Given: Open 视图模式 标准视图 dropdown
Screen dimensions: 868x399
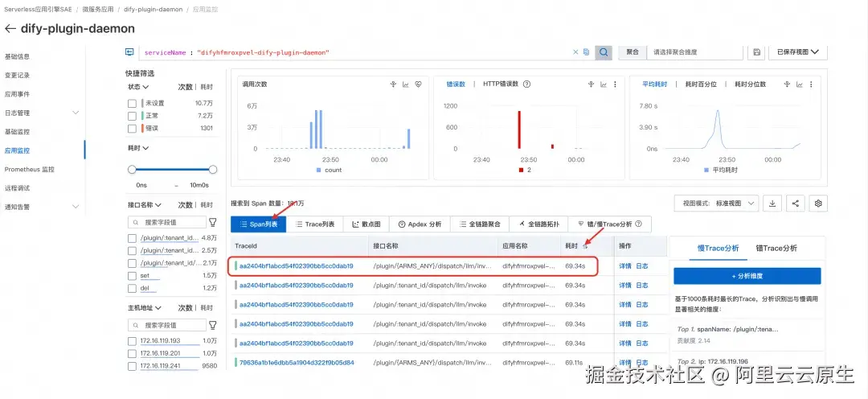Looking at the screenshot, I should (716, 204).
